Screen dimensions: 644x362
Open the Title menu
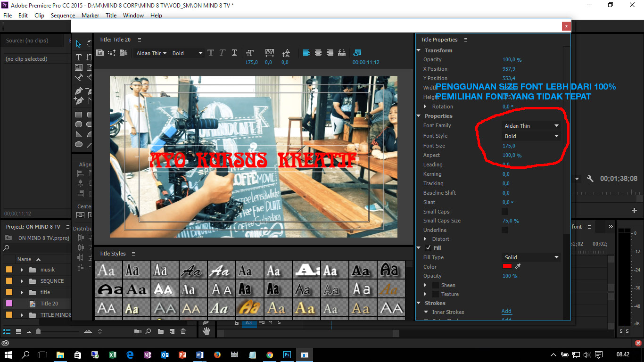(111, 15)
